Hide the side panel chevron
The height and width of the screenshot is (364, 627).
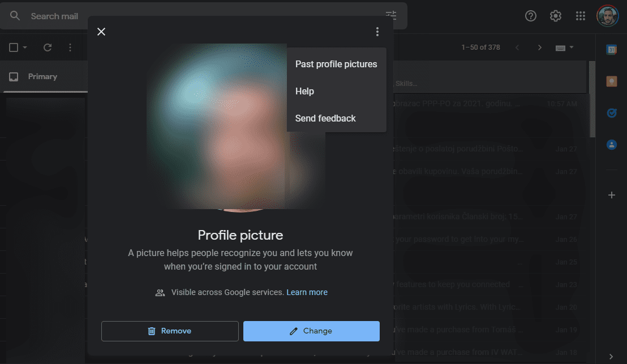tap(611, 357)
